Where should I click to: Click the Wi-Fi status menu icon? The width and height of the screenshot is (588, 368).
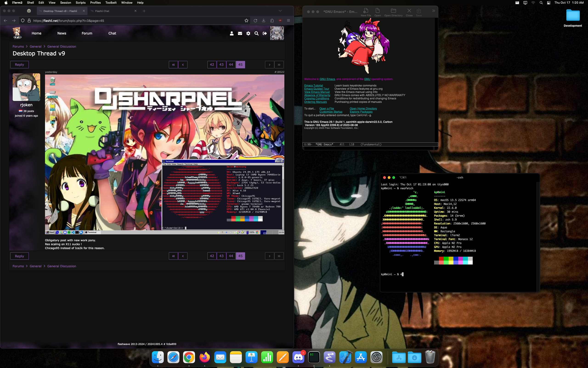coord(533,3)
